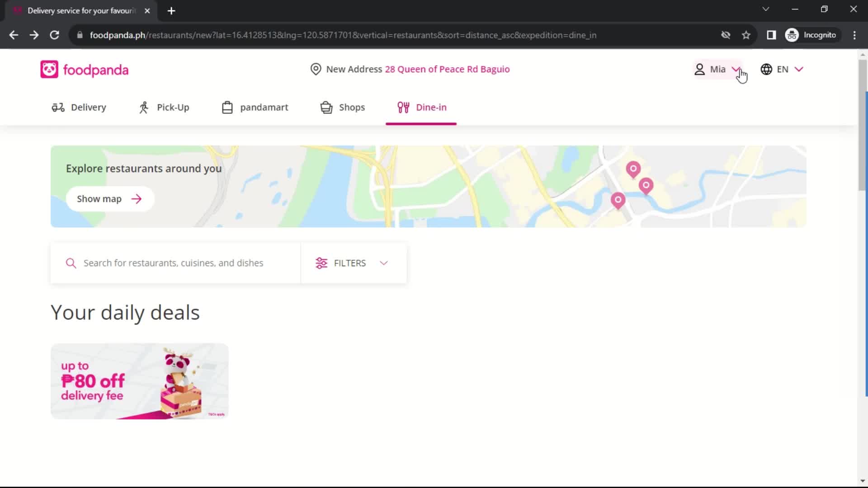Switch to the pandamart tab
Viewport: 868px width, 488px height.
[x=255, y=108]
